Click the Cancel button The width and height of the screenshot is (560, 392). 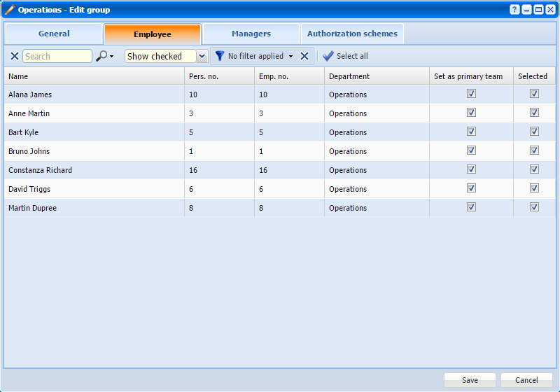point(526,380)
